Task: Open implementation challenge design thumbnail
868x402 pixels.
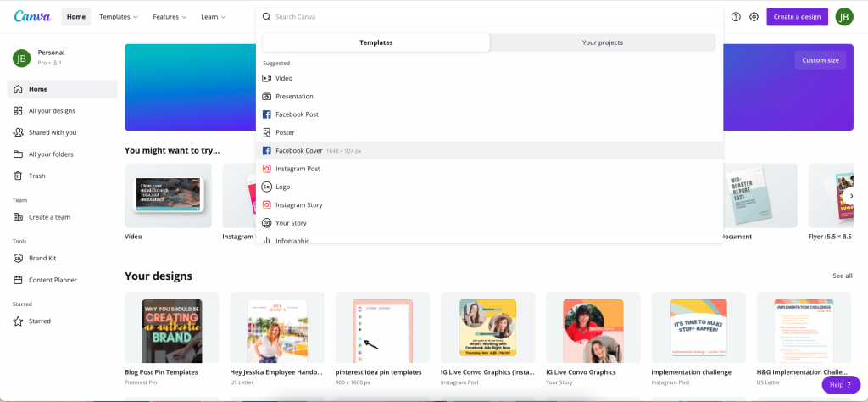Action: point(698,327)
